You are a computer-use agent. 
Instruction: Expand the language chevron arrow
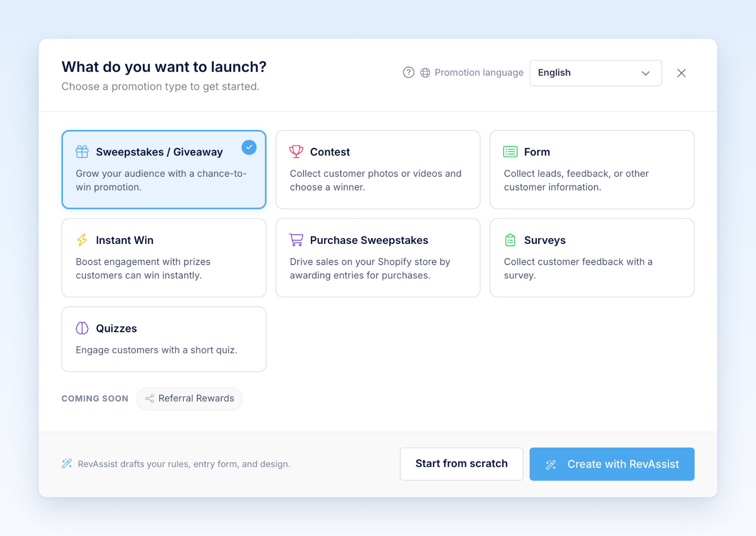(645, 73)
